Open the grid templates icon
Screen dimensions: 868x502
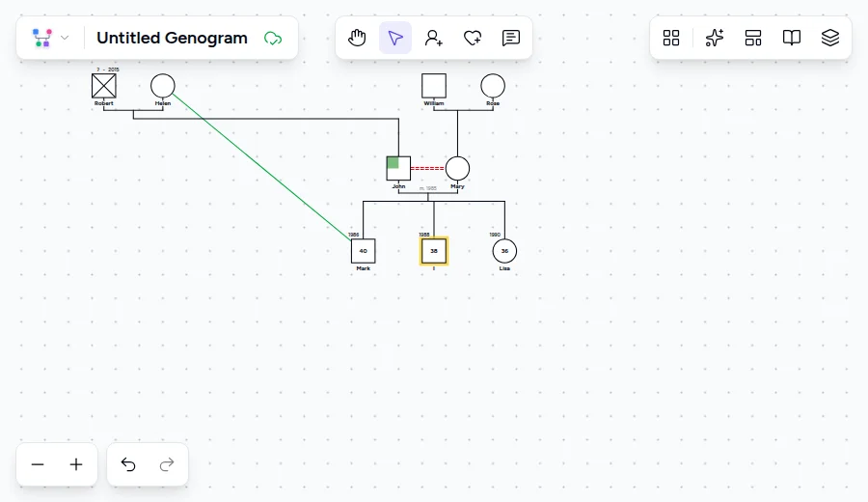pyautogui.click(x=671, y=38)
